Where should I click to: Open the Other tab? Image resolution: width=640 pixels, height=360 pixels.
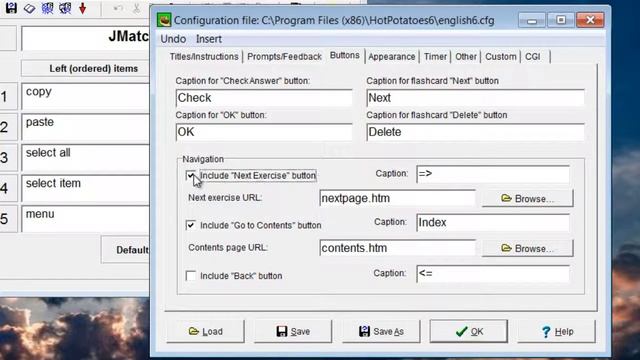click(466, 57)
